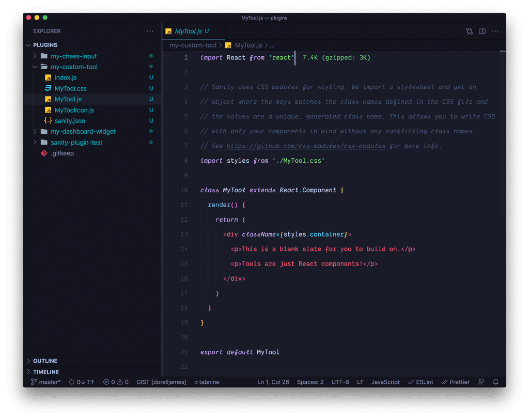Click the tabnine status bar icon
Viewport: 529px width, 420px height.
[x=206, y=382]
